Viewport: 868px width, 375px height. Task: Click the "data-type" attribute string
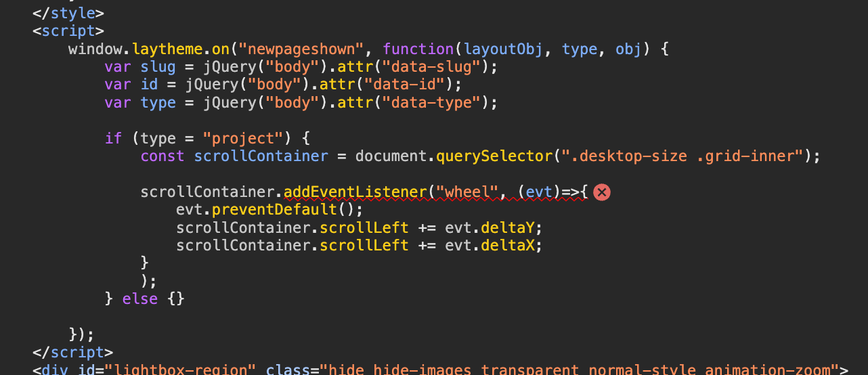pyautogui.click(x=432, y=103)
